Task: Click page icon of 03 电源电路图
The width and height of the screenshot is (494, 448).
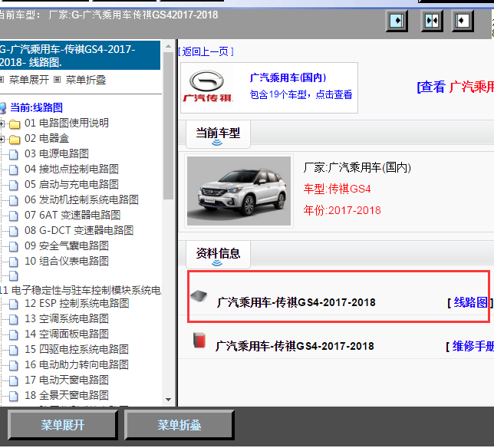Action: pos(13,154)
